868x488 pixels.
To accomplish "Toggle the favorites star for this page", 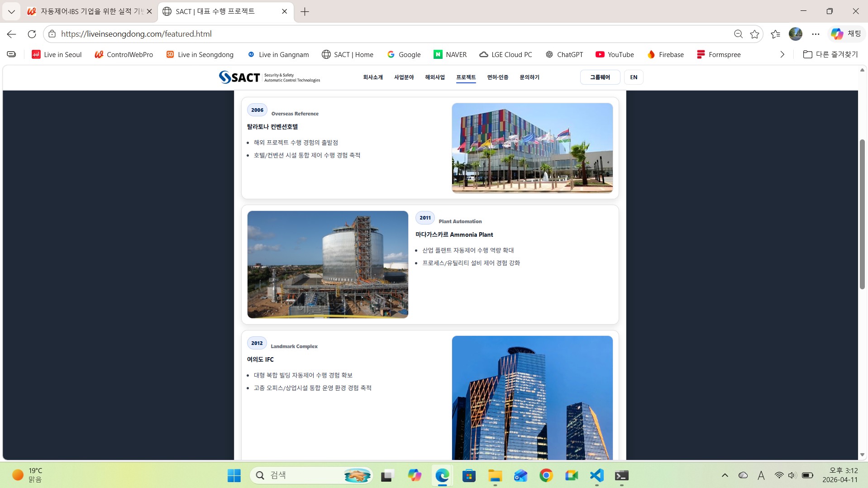I will [x=754, y=33].
